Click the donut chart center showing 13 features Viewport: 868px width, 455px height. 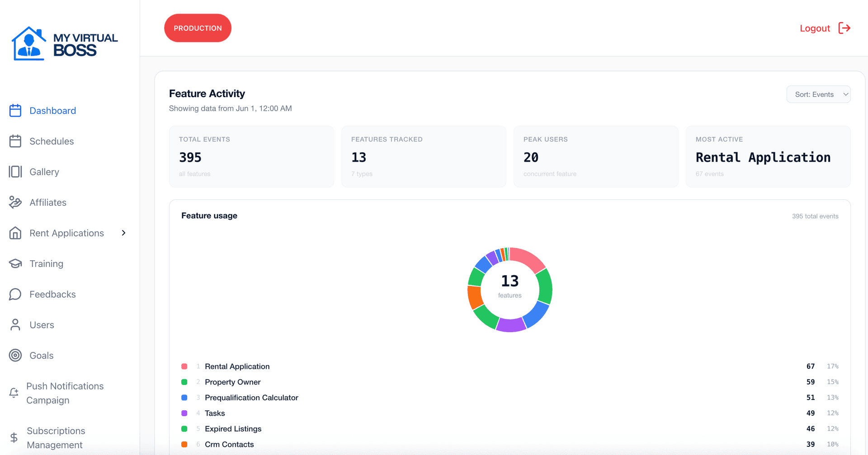tap(510, 286)
